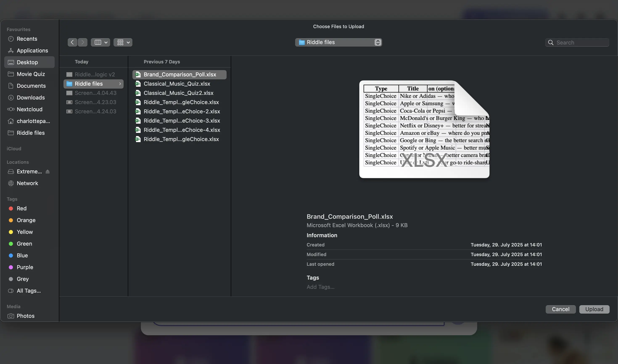Click the Upload button
Screen dimensions: 618x364
click(594, 309)
